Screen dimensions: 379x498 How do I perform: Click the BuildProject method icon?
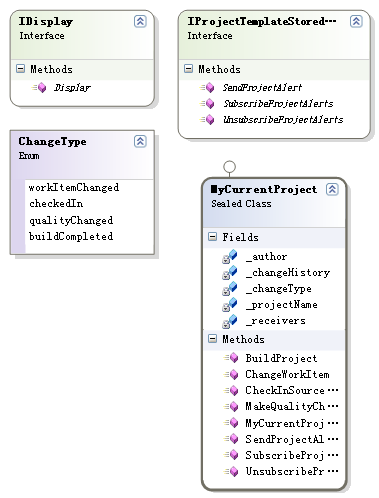pos(231,358)
